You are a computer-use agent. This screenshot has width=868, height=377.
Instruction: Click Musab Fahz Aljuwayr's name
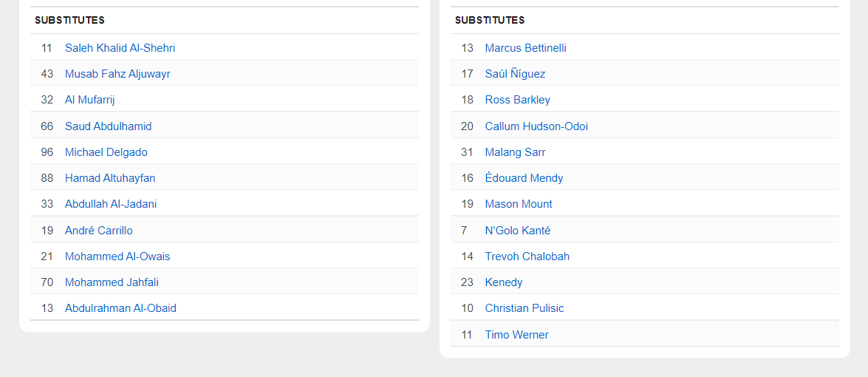click(117, 74)
